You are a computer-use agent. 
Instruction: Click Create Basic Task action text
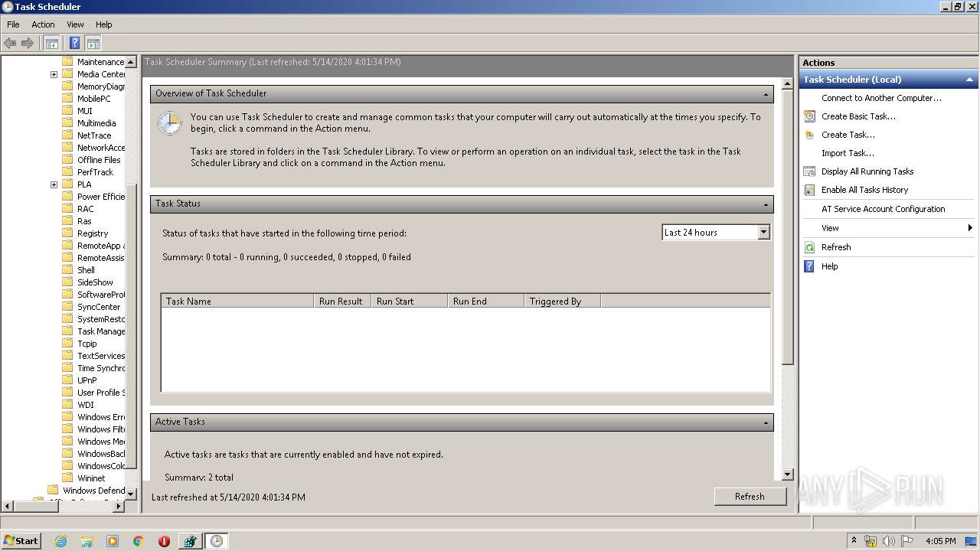click(x=858, y=116)
